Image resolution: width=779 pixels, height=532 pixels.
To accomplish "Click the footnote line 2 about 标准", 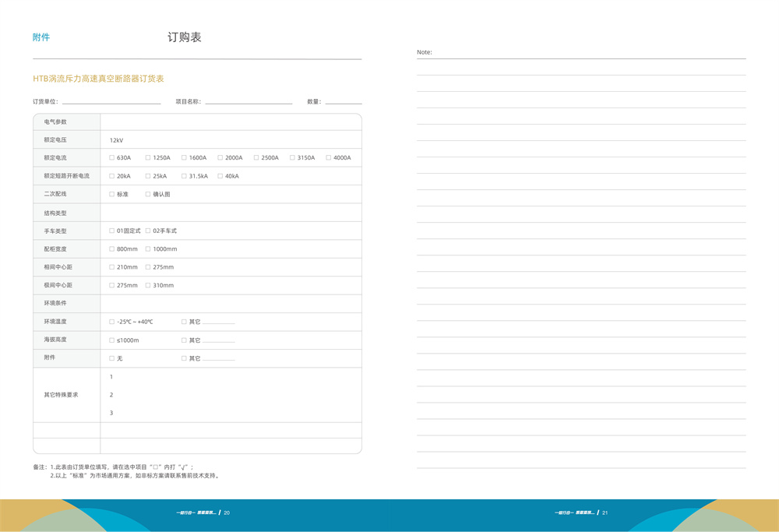I will click(135, 475).
